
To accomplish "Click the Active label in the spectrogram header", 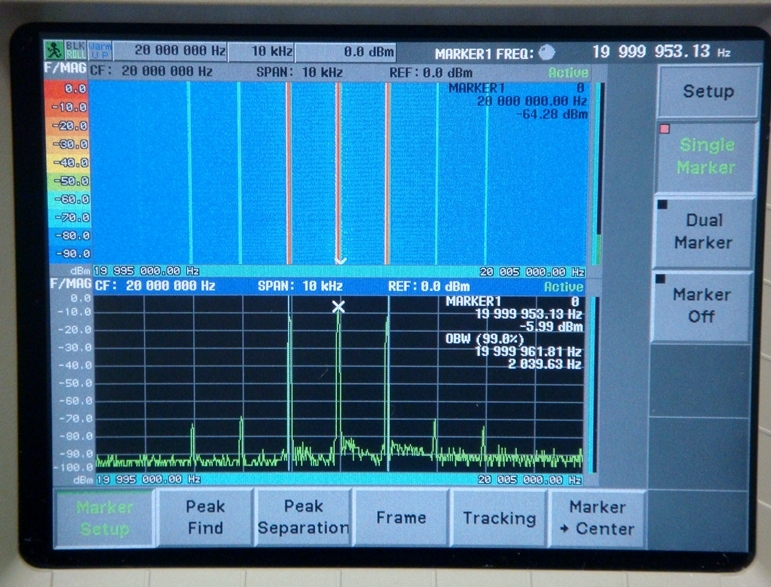I will pos(568,73).
